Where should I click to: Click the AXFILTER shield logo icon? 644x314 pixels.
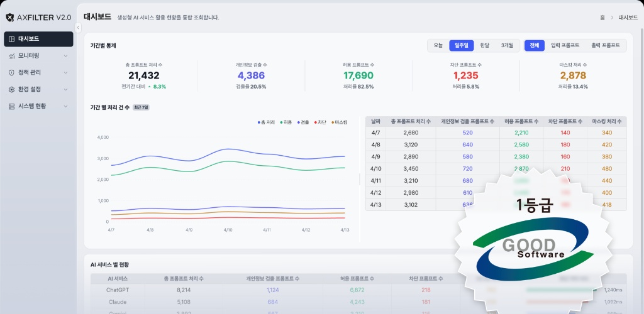click(x=10, y=18)
